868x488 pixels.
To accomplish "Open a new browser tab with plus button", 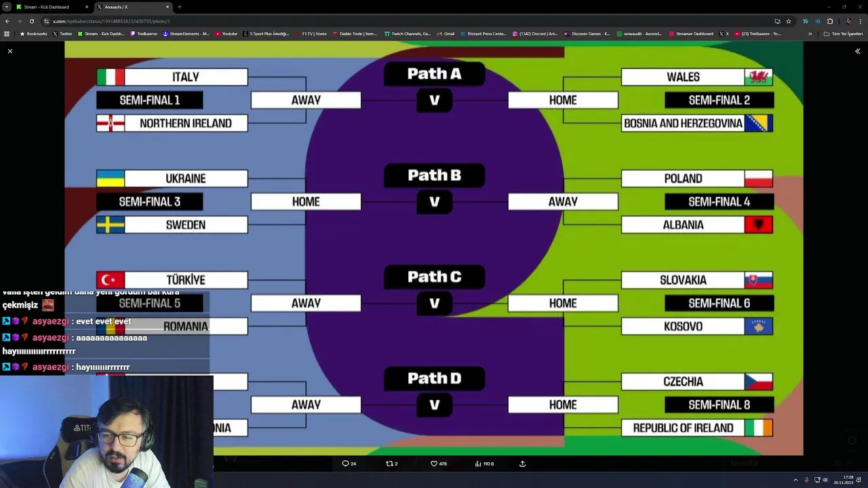I will pyautogui.click(x=180, y=7).
